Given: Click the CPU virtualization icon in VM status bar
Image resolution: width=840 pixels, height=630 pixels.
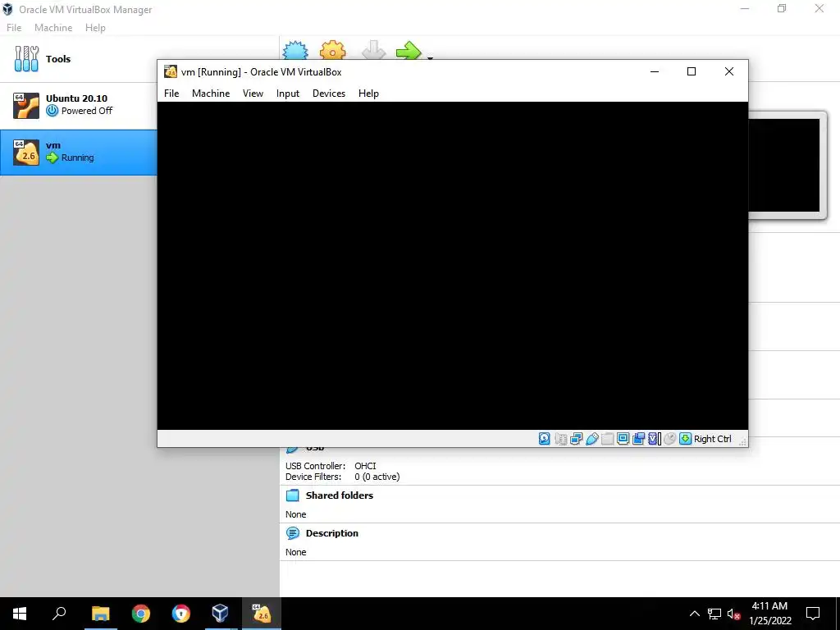Looking at the screenshot, I should pyautogui.click(x=654, y=439).
